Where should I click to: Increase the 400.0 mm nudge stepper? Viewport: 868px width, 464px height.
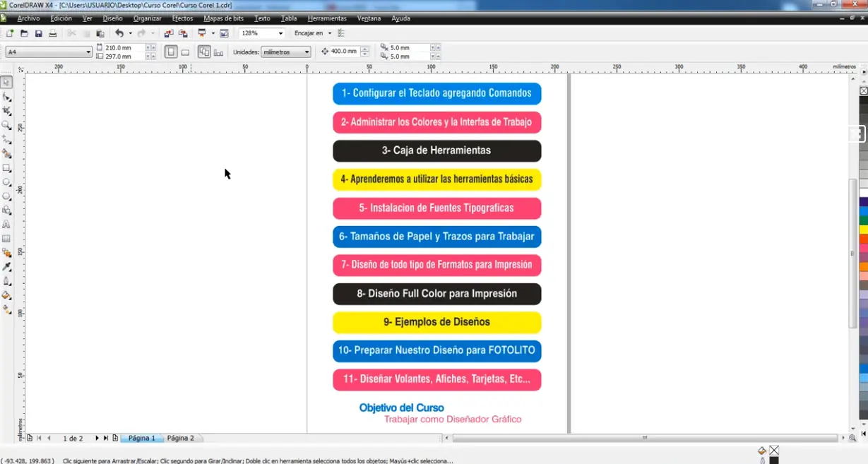[365, 49]
